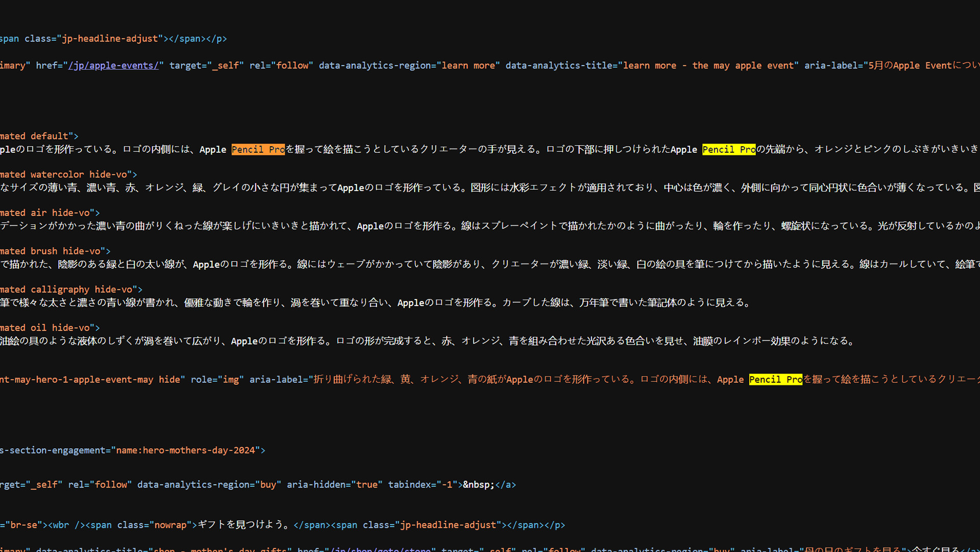The image size is (980, 552).
Task: Click the 'jp-headline-adjust' class value on the top line
Action: coord(109,39)
